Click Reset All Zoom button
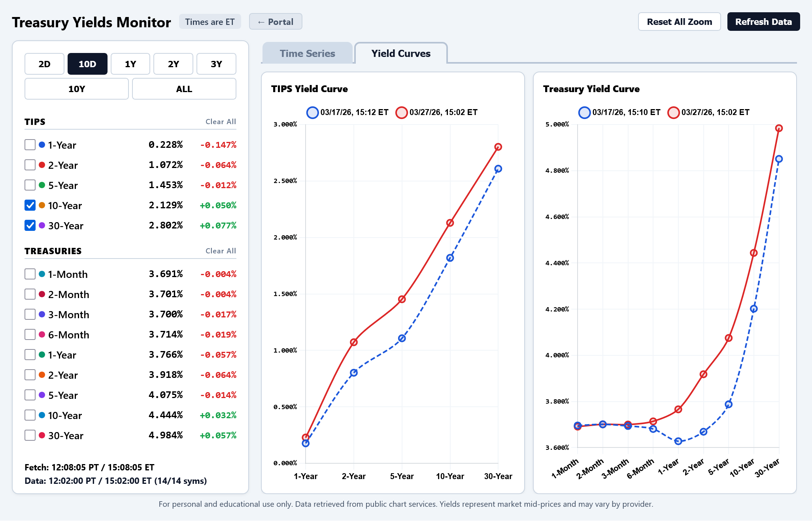The image size is (812, 521). pyautogui.click(x=679, y=22)
